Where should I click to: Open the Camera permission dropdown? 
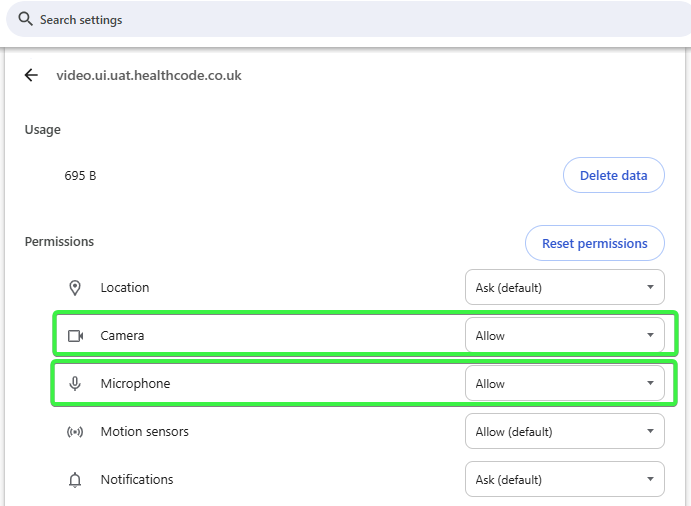point(564,336)
